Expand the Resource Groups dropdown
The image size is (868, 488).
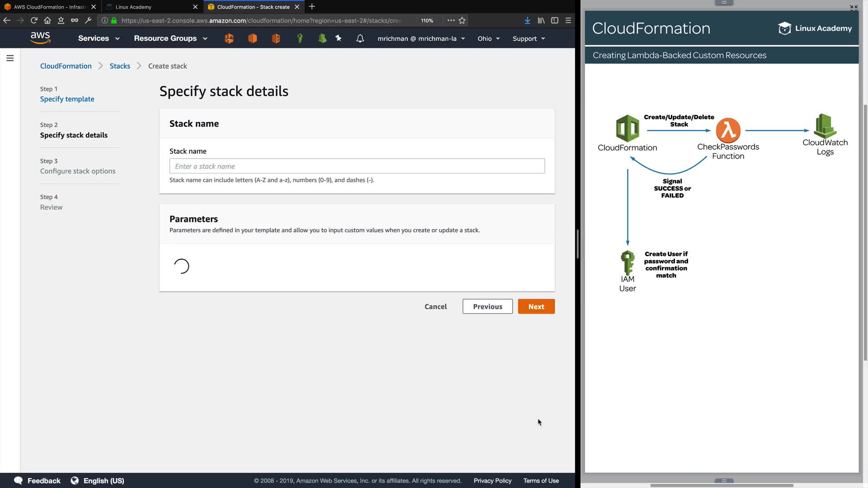pyautogui.click(x=170, y=38)
